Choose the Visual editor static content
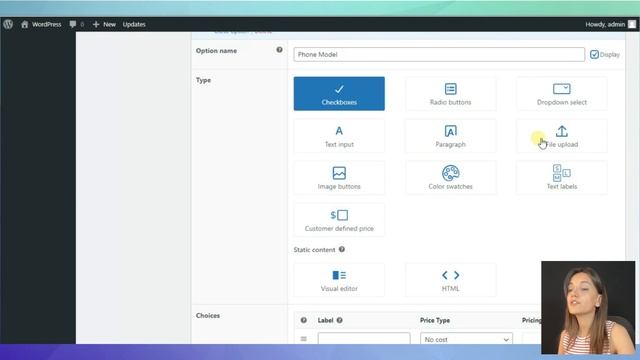Viewport: 640px width, 360px height. pos(339,280)
